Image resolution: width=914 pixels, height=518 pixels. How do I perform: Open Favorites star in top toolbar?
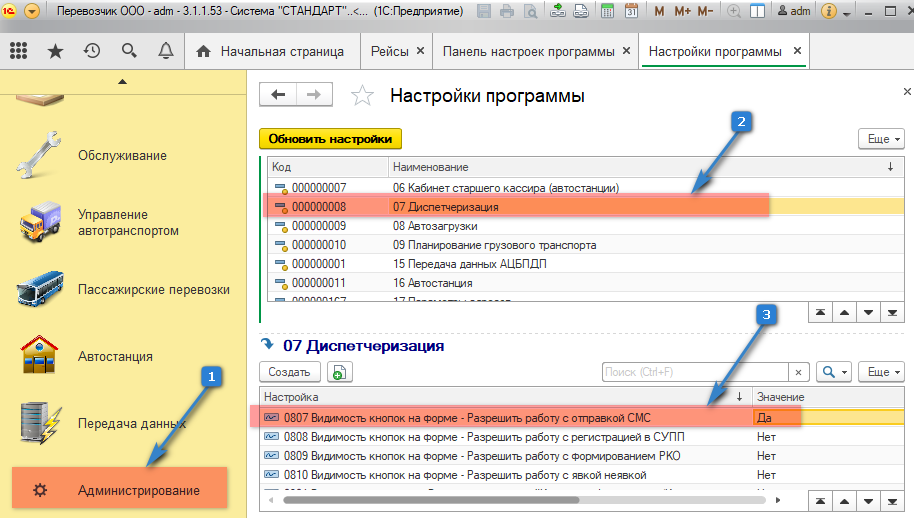coord(55,51)
